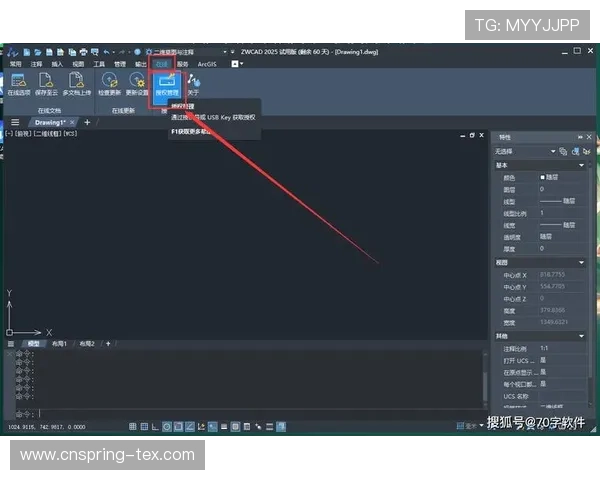
Task: Click the Print preview icon in quick access toolbar
Action: point(95,52)
